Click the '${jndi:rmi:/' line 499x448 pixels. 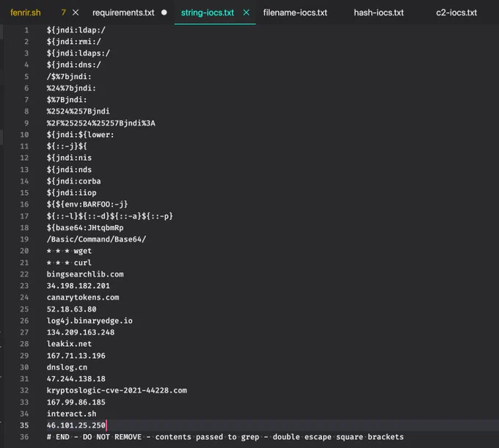pos(74,42)
